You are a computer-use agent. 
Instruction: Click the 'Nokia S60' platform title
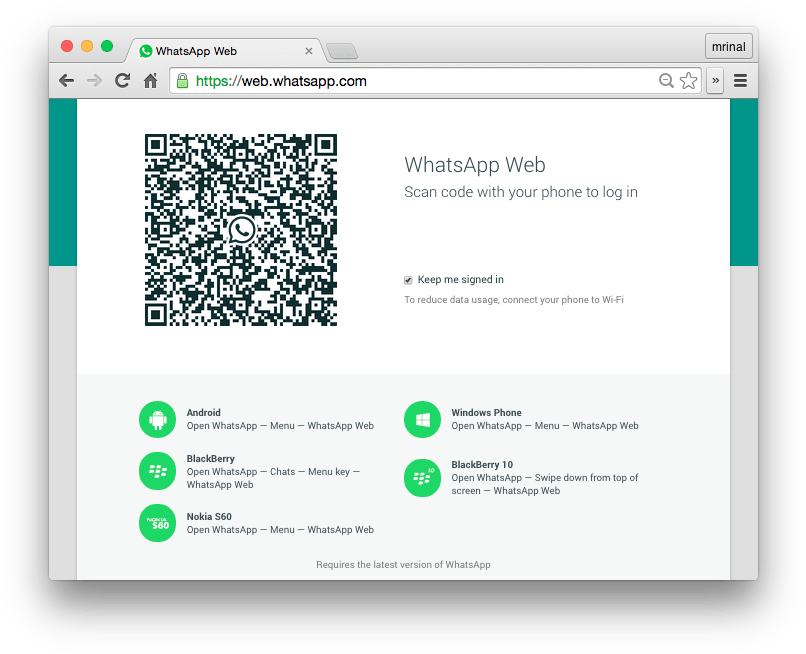point(209,517)
